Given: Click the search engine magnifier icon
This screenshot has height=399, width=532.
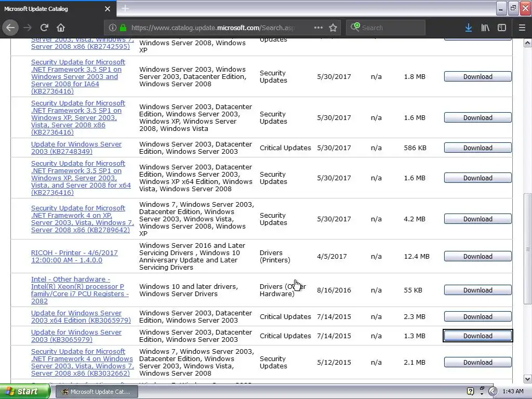Looking at the screenshot, I should [355, 27].
